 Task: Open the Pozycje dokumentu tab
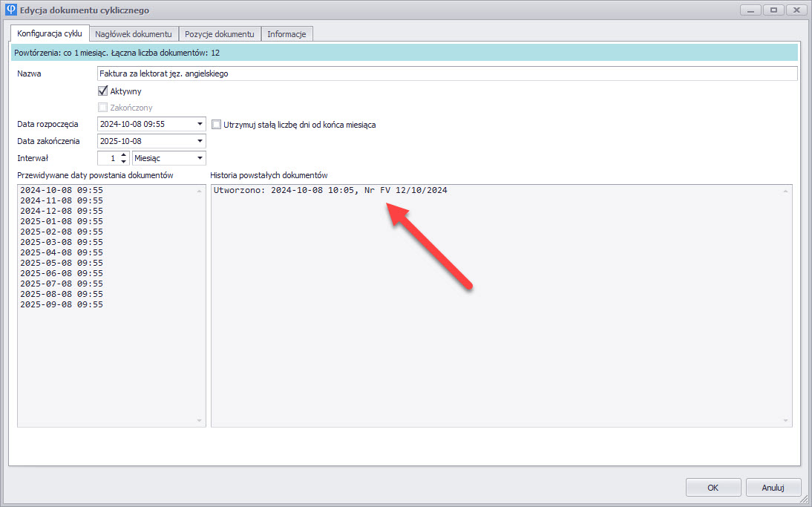220,34
